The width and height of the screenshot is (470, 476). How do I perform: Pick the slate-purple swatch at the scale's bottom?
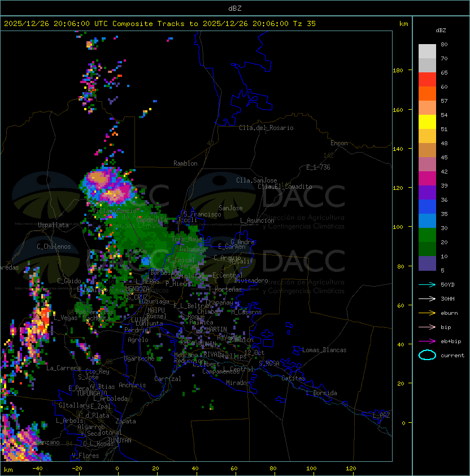(x=427, y=263)
